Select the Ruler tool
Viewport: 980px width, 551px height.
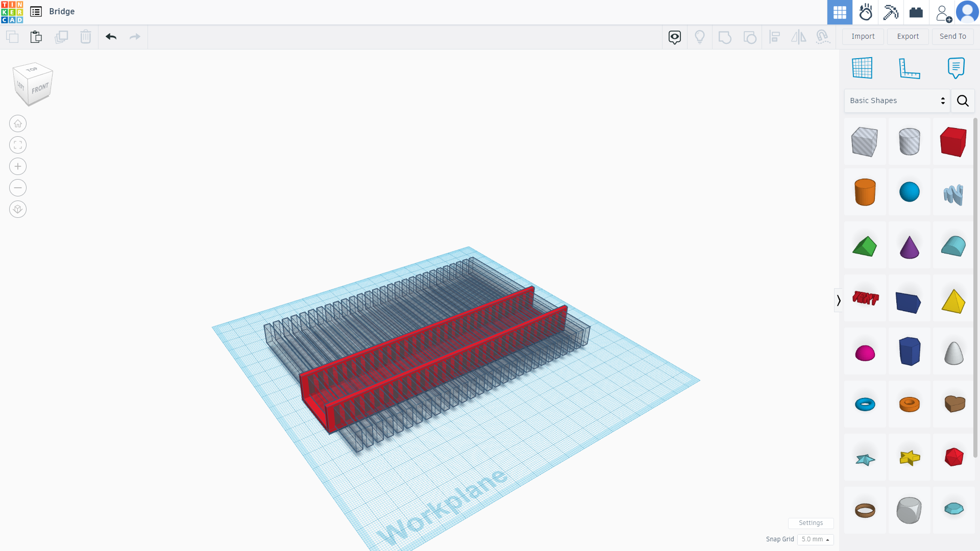[x=909, y=68]
